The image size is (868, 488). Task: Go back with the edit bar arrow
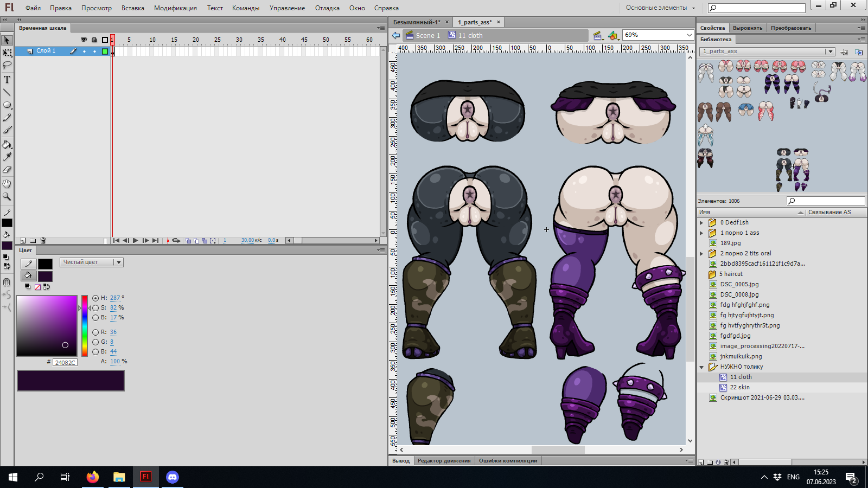[396, 35]
